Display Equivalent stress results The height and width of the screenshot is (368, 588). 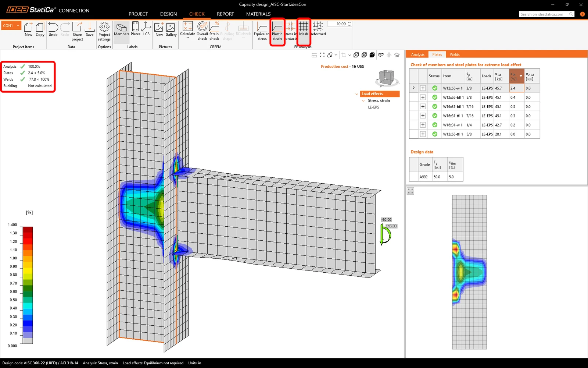[x=262, y=31]
